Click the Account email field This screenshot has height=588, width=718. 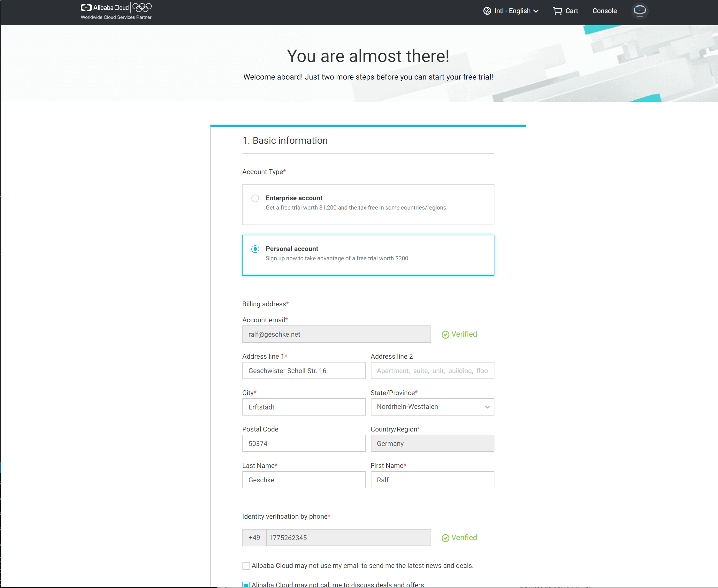point(337,334)
